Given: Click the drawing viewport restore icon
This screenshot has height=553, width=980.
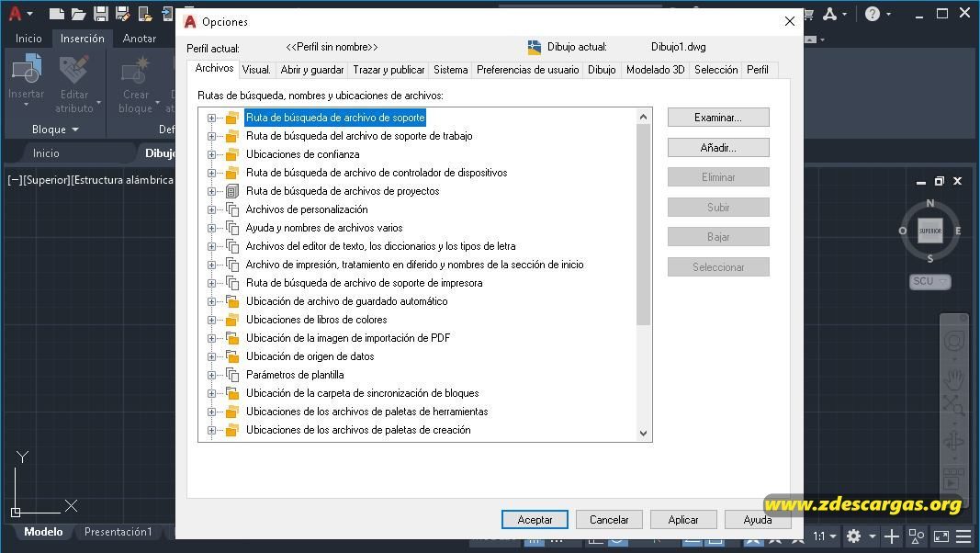Looking at the screenshot, I should click(939, 181).
